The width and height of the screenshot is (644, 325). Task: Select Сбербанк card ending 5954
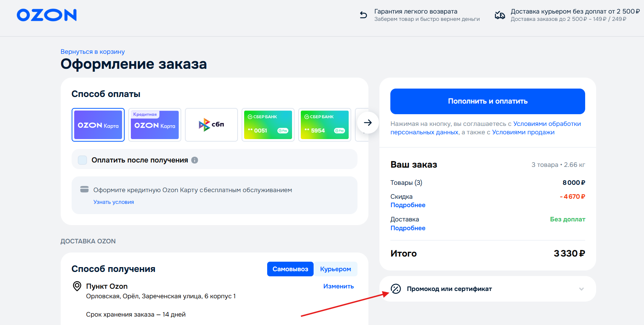pyautogui.click(x=325, y=125)
